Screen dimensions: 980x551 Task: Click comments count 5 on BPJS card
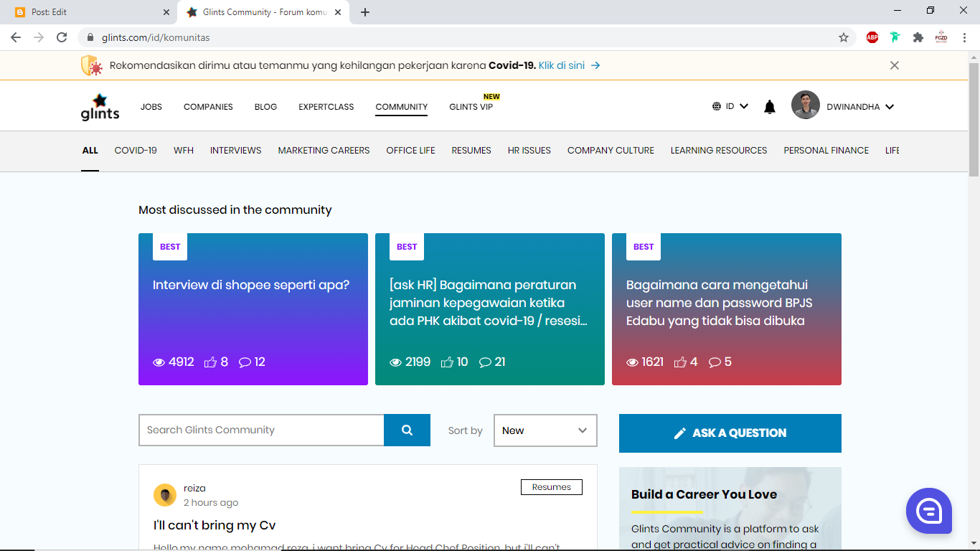(x=720, y=362)
